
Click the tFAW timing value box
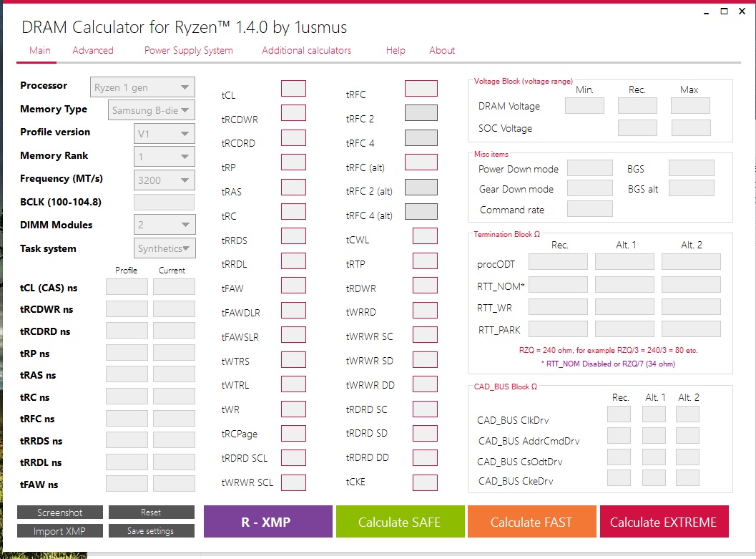pyautogui.click(x=294, y=285)
